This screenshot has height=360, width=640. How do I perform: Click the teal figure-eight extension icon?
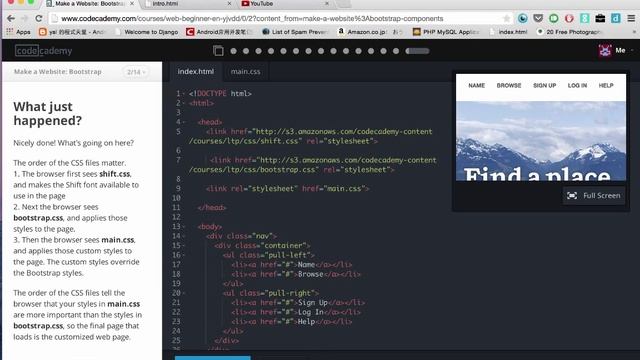click(x=584, y=18)
